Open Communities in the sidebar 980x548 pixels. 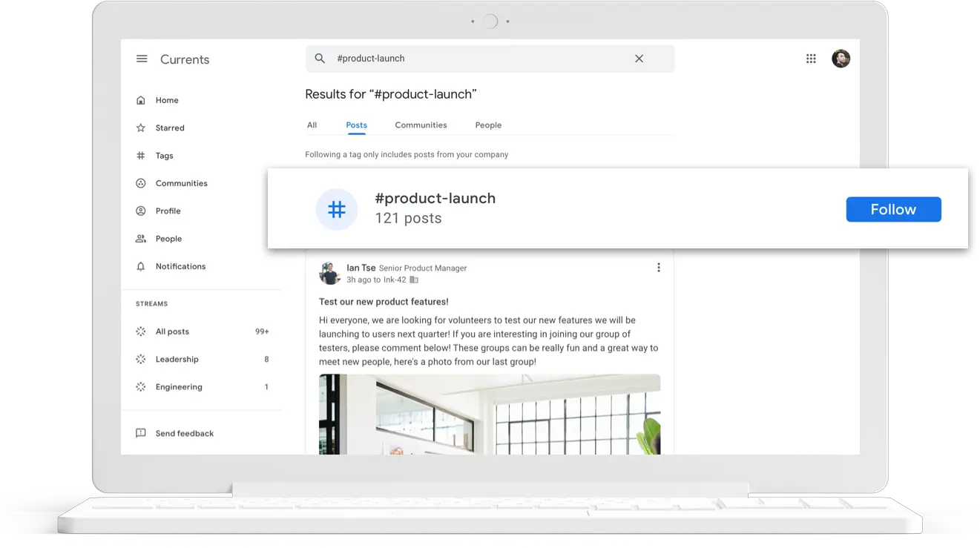(181, 183)
